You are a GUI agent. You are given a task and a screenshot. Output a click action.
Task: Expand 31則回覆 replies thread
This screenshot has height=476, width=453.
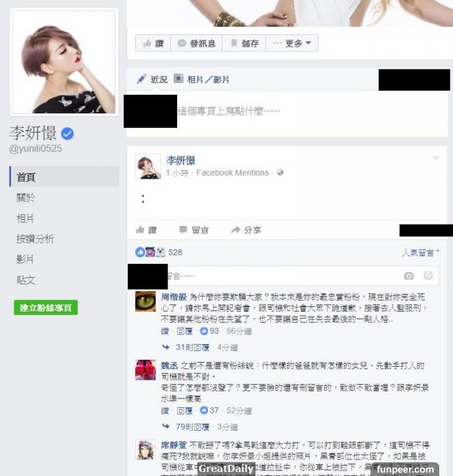[x=192, y=348]
